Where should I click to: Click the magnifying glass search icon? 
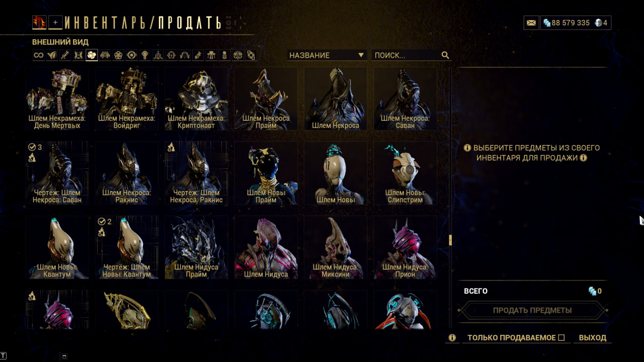tap(445, 55)
